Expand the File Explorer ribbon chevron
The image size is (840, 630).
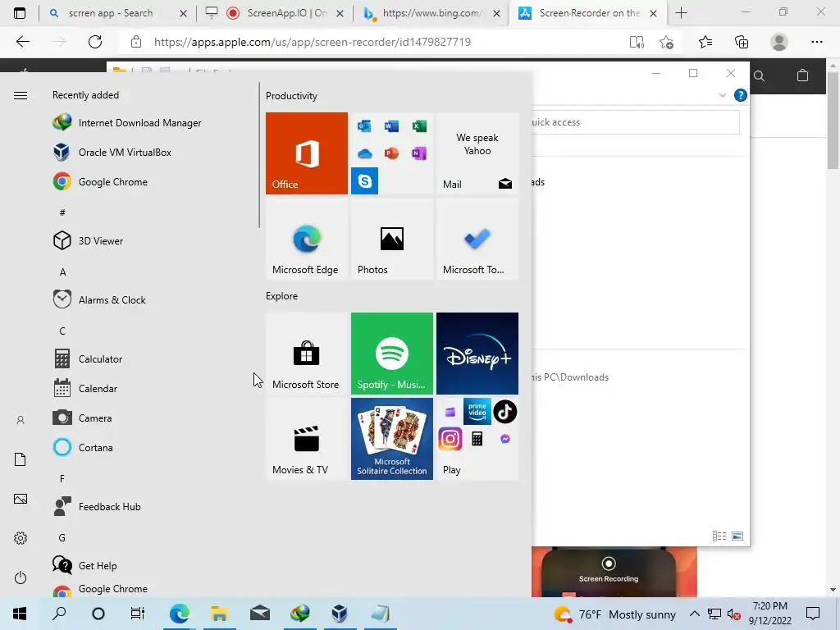(722, 95)
